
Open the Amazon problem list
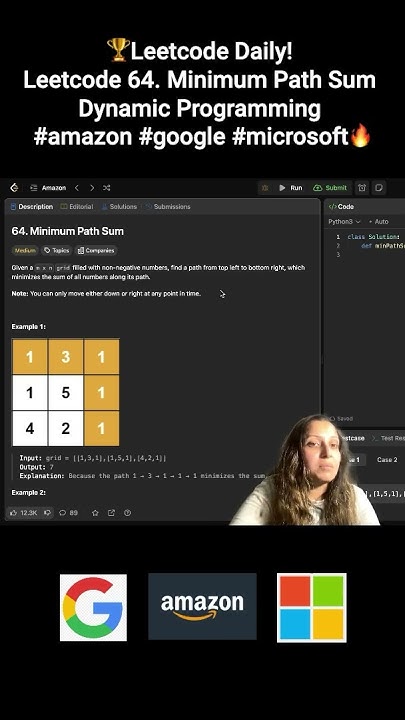pos(48,188)
